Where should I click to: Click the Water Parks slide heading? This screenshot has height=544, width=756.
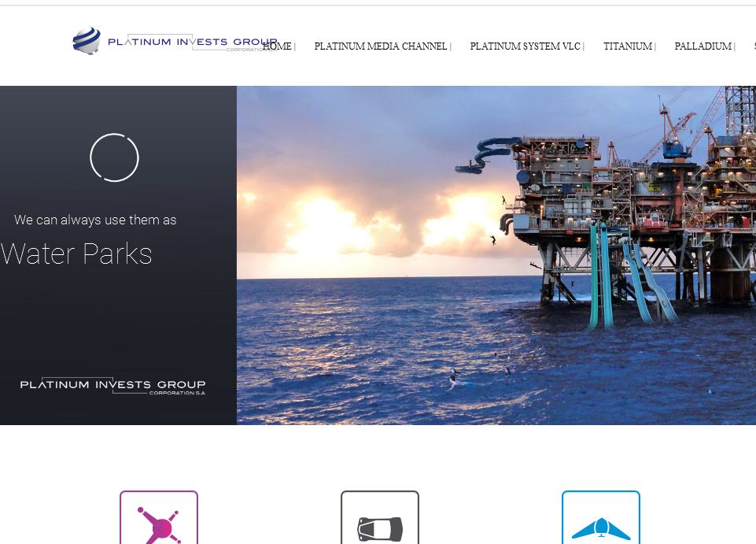(76, 253)
